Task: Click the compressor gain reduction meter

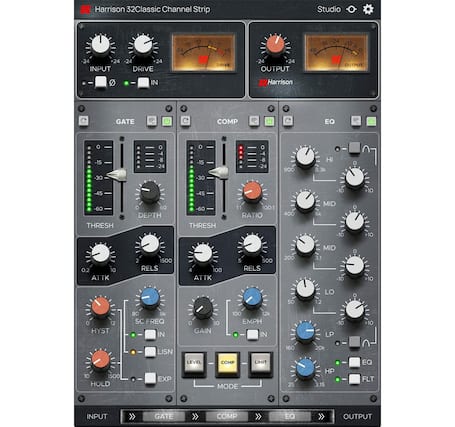Action: coord(252,156)
